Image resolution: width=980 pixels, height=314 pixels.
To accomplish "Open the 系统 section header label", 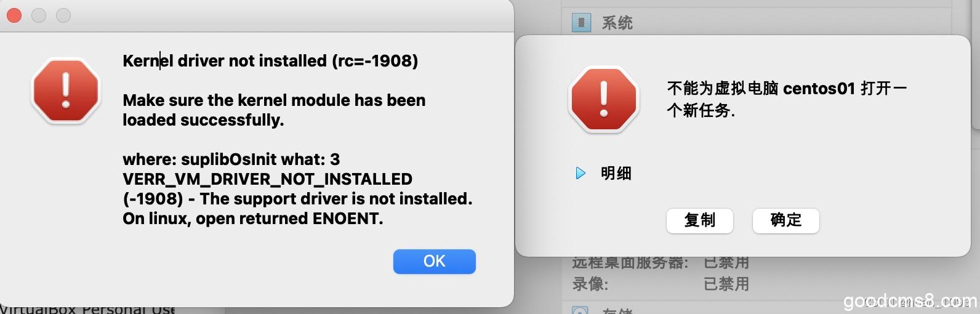I will (x=617, y=23).
